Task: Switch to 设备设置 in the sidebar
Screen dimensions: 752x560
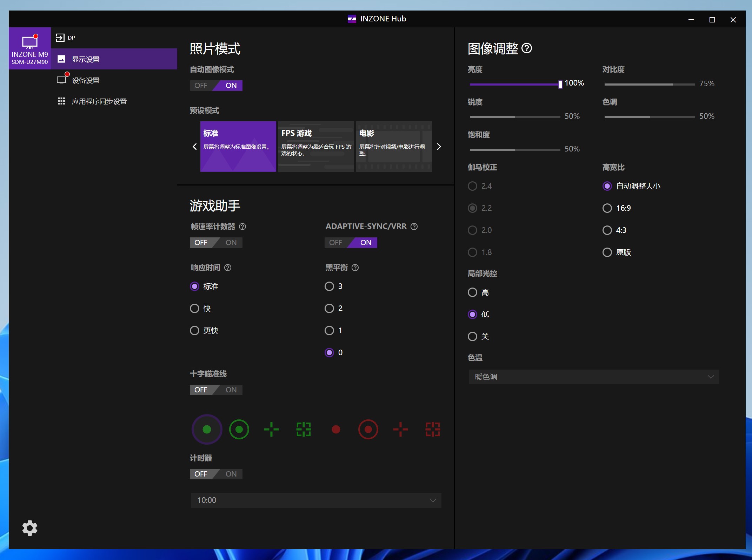Action: click(85, 80)
